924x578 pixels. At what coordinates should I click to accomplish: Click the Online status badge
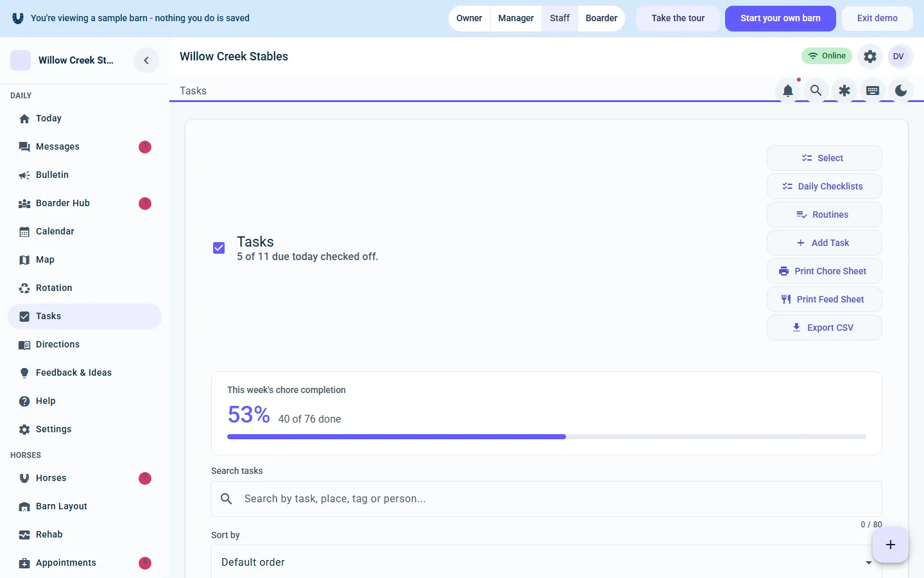pyautogui.click(x=826, y=56)
